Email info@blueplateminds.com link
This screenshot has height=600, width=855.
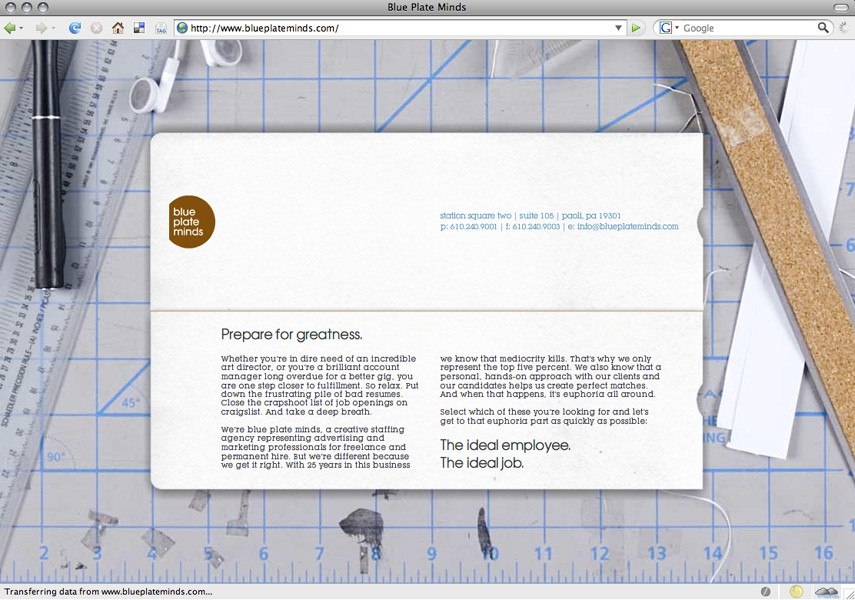[x=628, y=226]
